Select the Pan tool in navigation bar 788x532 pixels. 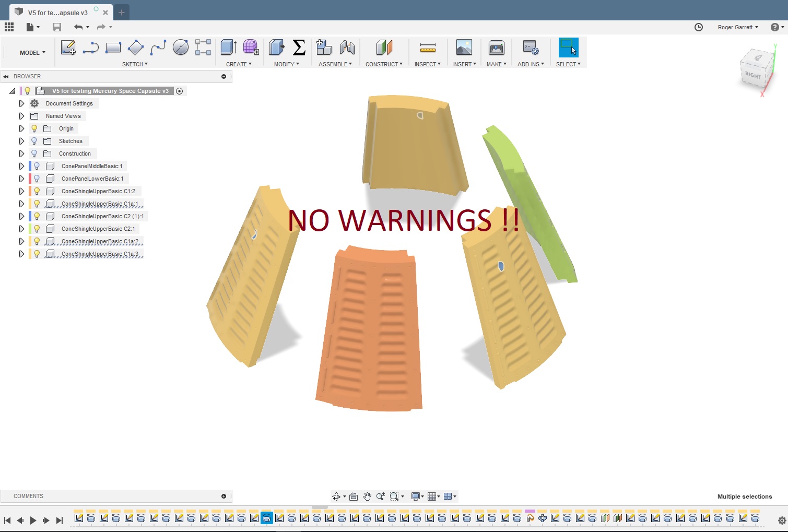point(367,496)
